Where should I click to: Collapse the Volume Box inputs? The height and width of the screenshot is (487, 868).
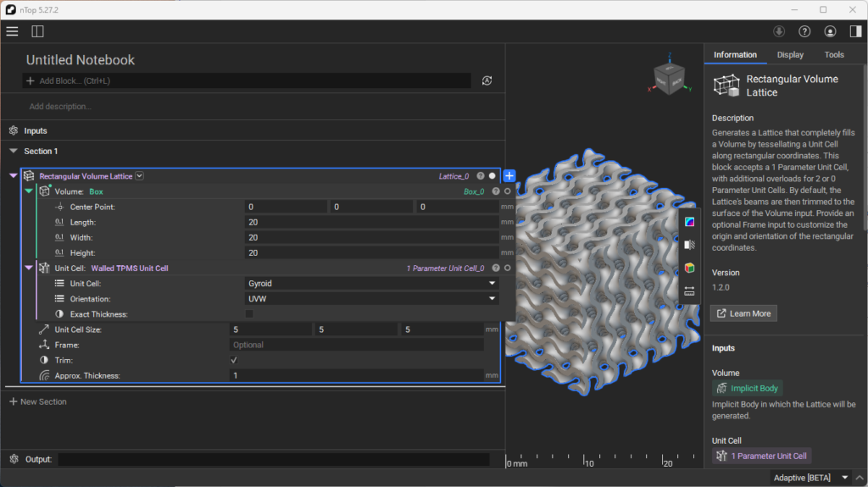(29, 191)
